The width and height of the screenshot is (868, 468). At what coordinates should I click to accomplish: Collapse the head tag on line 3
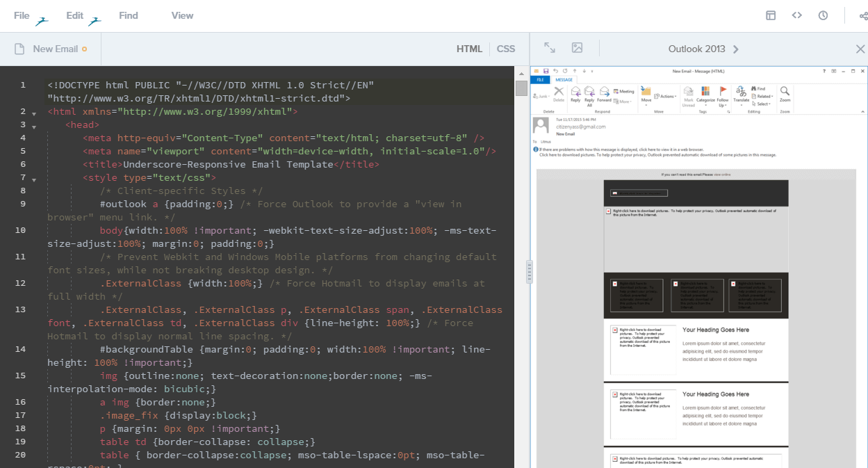pyautogui.click(x=33, y=126)
